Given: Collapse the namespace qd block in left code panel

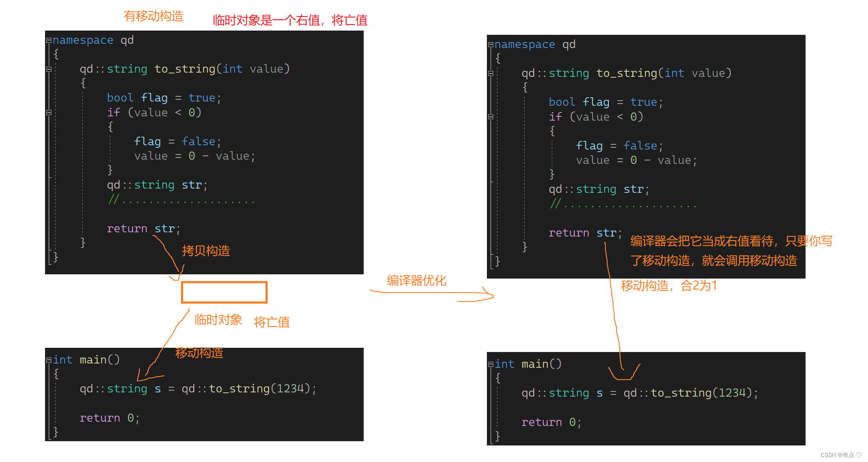Looking at the screenshot, I should 48,40.
